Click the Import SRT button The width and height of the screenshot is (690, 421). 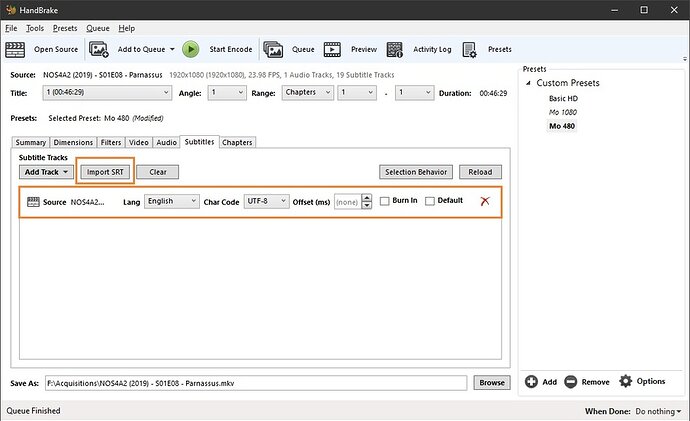pyautogui.click(x=105, y=172)
